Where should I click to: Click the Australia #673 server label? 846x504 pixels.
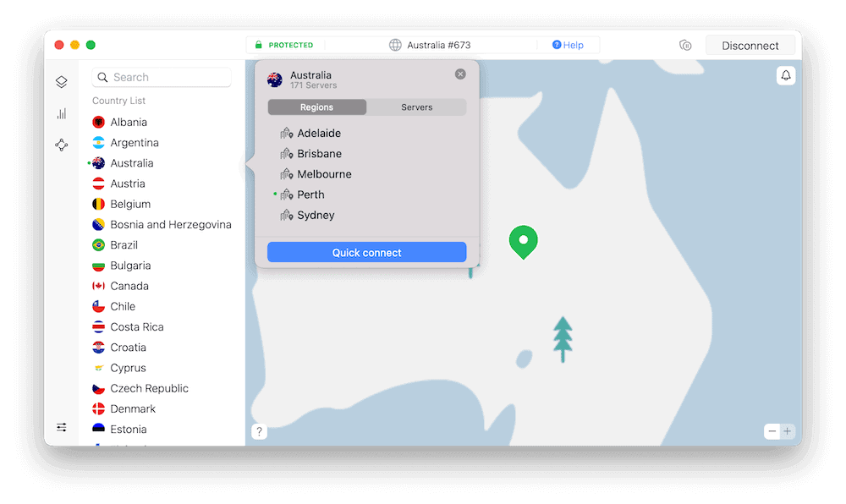coord(438,46)
